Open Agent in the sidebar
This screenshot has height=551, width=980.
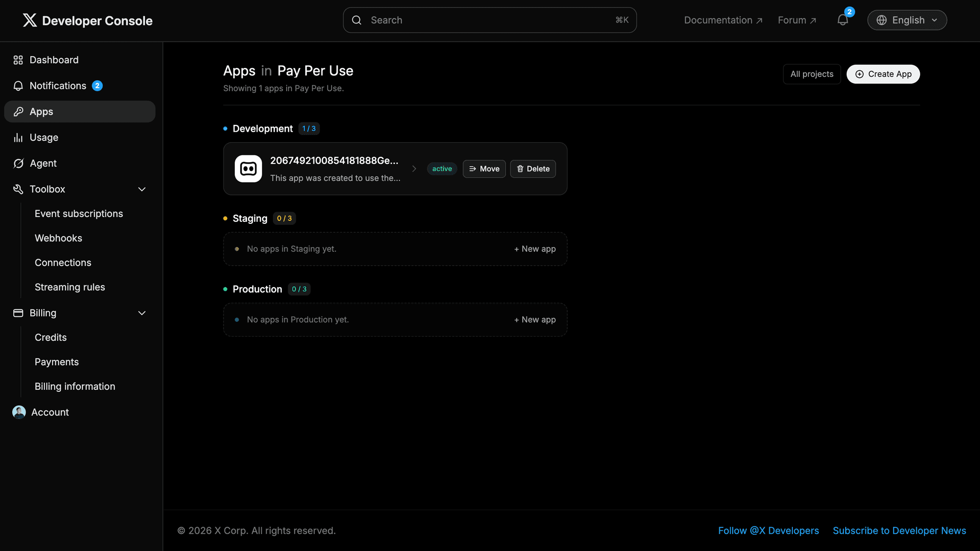(80, 164)
